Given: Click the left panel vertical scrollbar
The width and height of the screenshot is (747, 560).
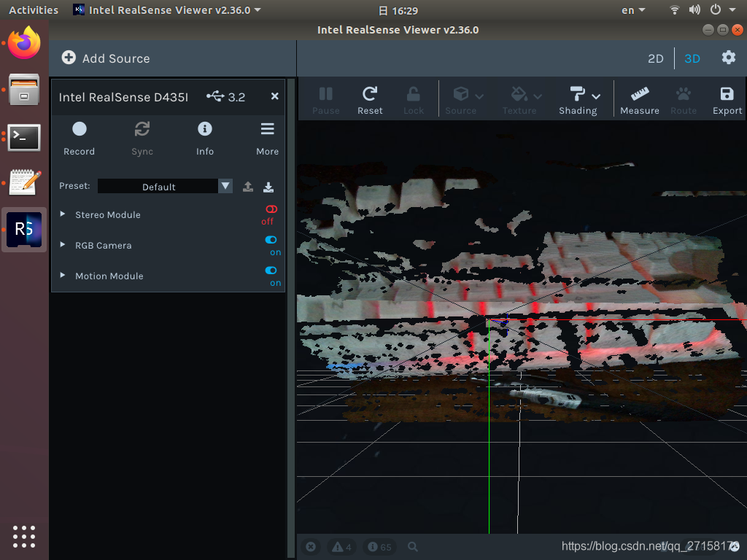Looking at the screenshot, I should [290, 316].
